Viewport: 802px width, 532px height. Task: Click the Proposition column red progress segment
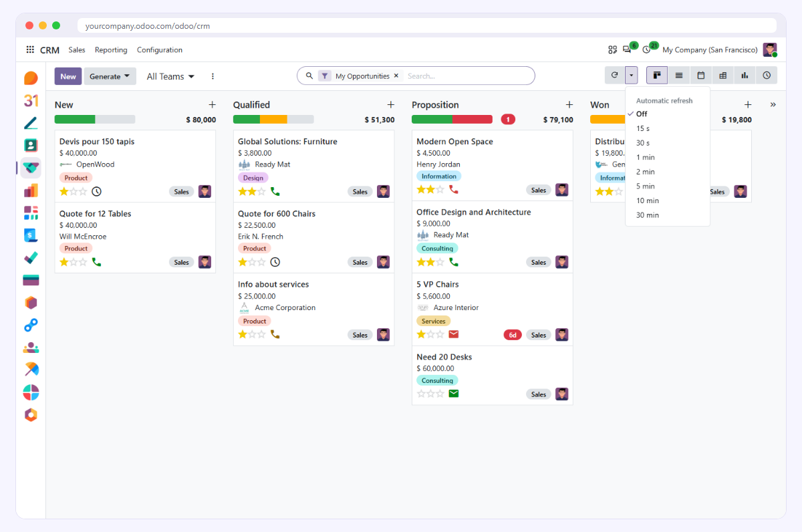tap(473, 120)
